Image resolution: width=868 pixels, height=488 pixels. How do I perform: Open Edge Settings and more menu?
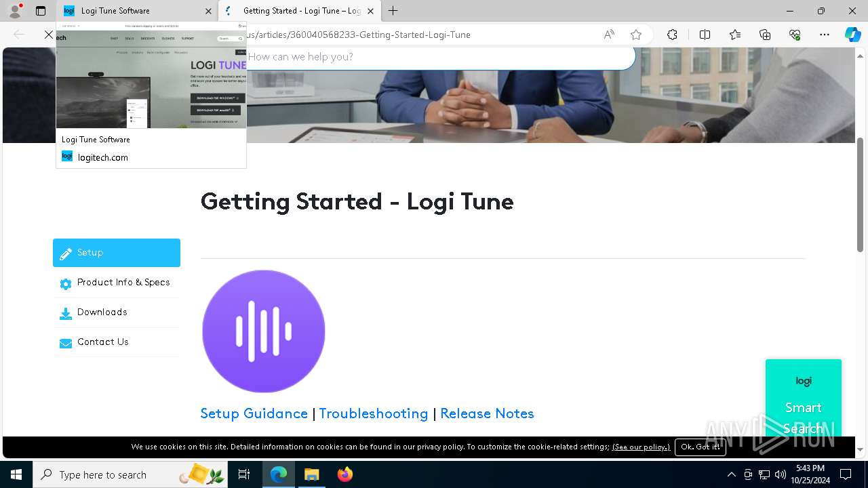tap(825, 35)
